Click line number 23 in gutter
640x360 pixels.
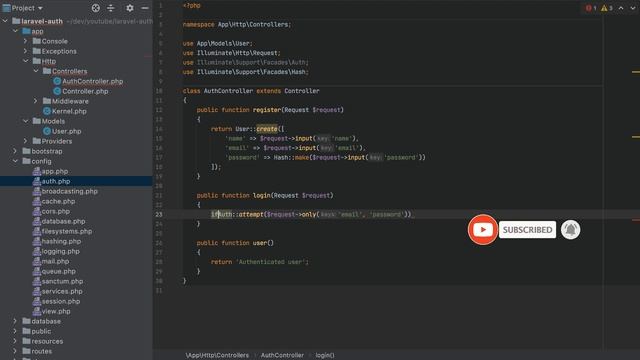pyautogui.click(x=159, y=214)
